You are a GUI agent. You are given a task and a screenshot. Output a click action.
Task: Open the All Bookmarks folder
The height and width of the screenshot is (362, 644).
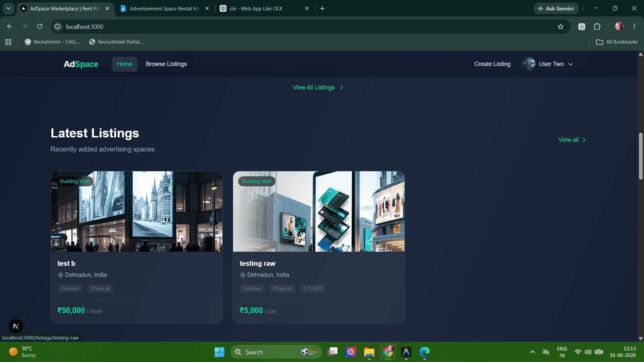coord(617,42)
